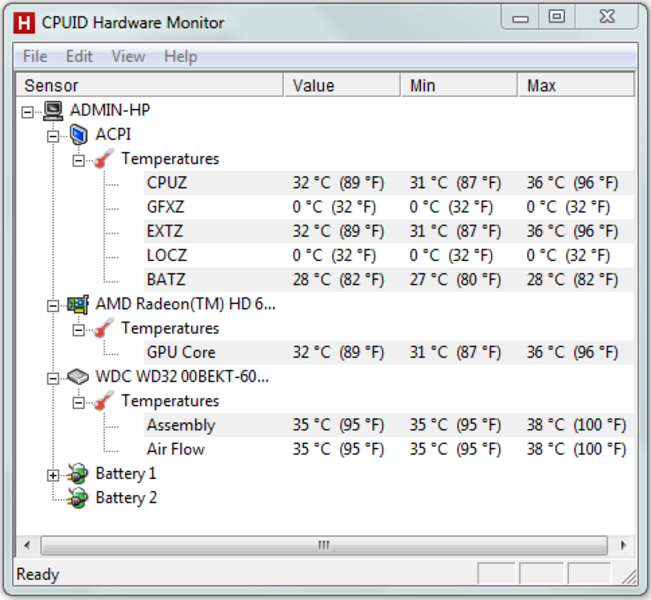Select the Battery 1 label

(x=126, y=474)
